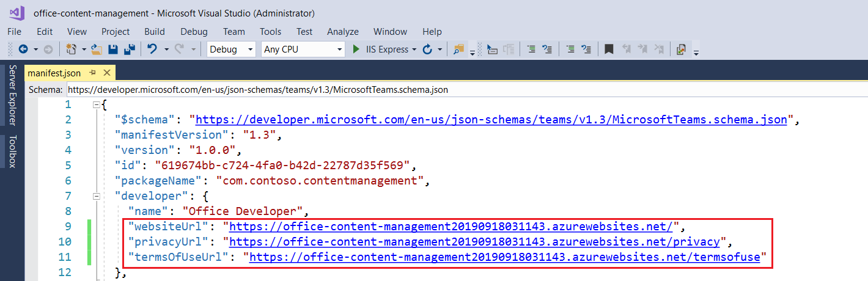Open the Debug configuration dropdown
868x281 pixels.
click(x=232, y=49)
